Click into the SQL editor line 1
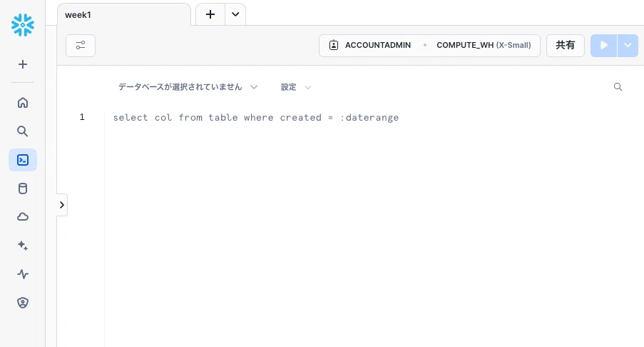Screen dimensions: 644x347 [256, 118]
